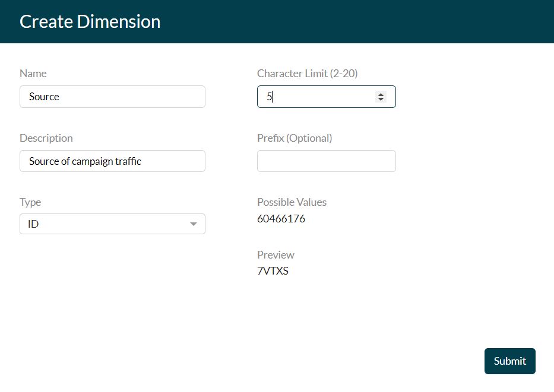This screenshot has height=392, width=554.
Task: Click the Preview value 7VTXS
Action: tap(273, 270)
